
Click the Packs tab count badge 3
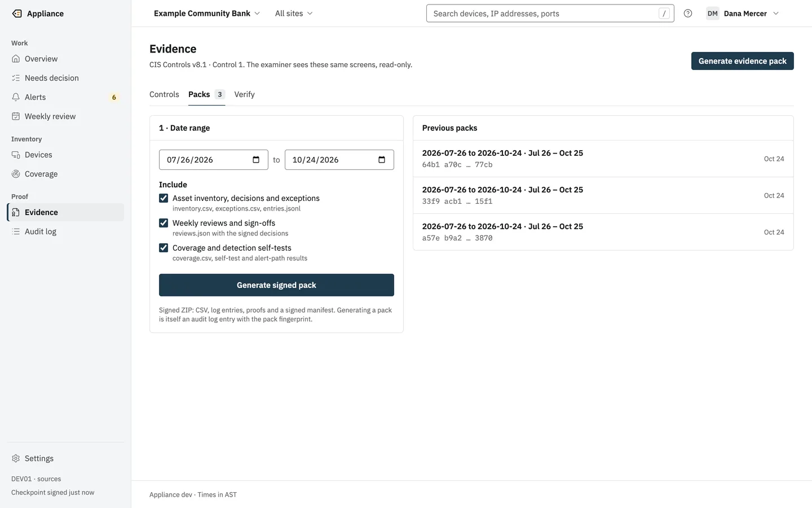[220, 94]
